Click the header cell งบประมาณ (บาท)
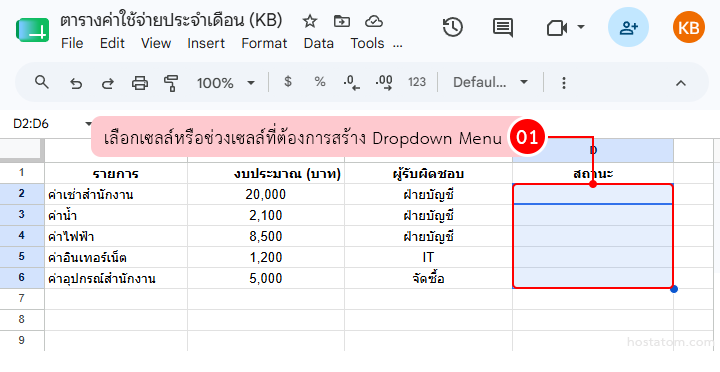The image size is (720, 372). click(266, 173)
